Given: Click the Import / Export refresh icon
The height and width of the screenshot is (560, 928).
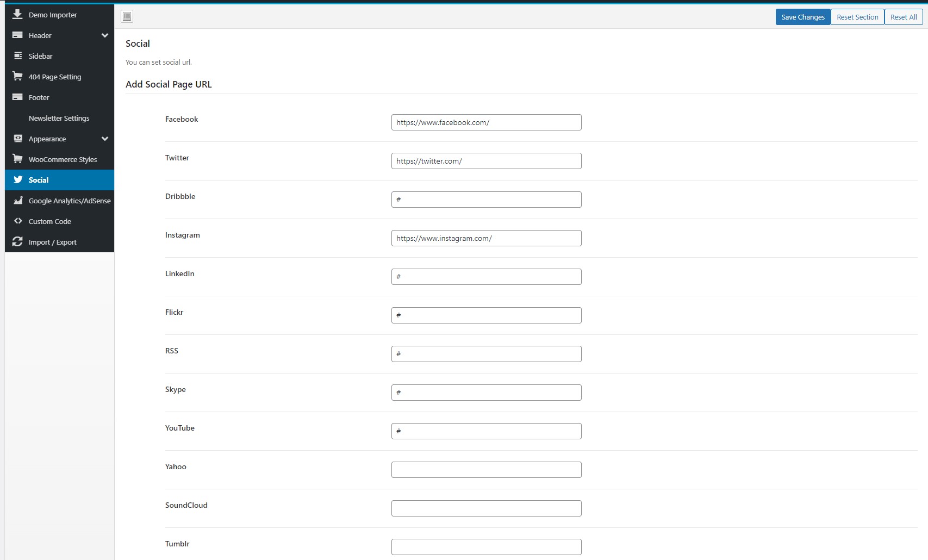Looking at the screenshot, I should click(x=17, y=241).
